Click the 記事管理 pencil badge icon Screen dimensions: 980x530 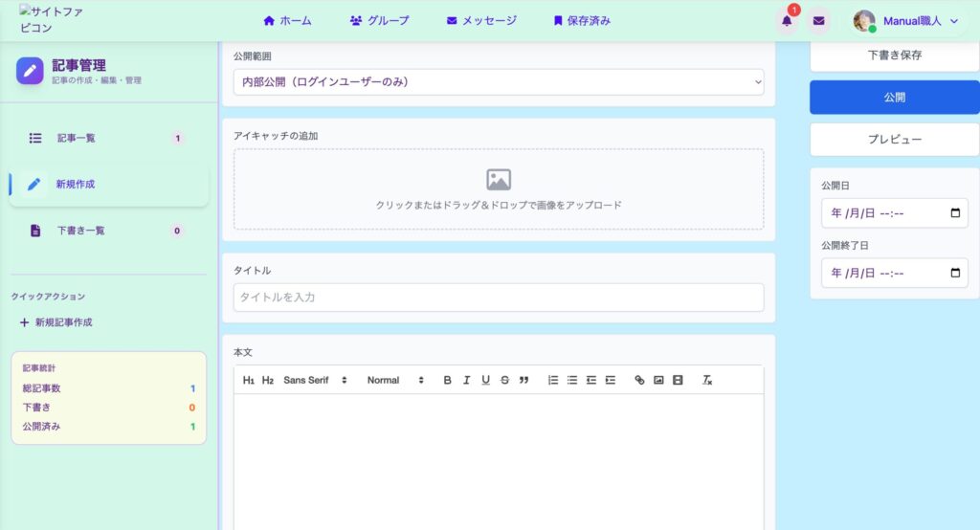coord(30,71)
